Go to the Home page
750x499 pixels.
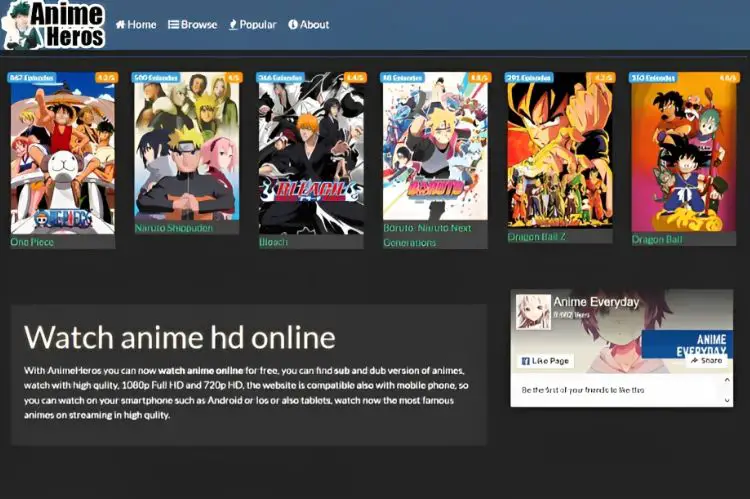click(136, 24)
